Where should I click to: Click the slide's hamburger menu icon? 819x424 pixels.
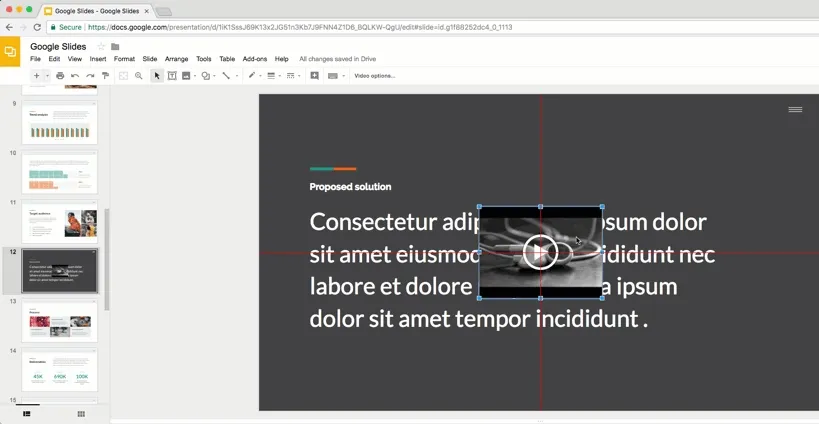tap(795, 109)
